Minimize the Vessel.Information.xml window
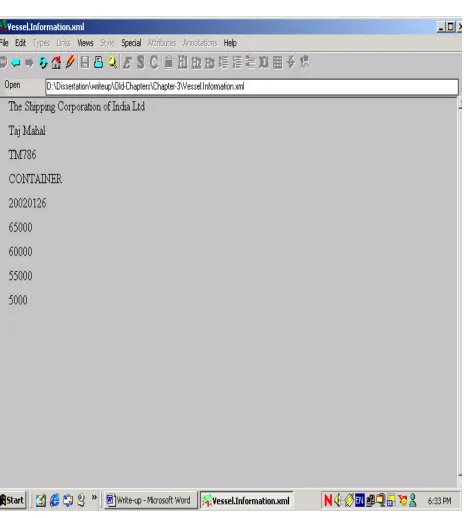This screenshot has width=467, height=518. pos(441,27)
